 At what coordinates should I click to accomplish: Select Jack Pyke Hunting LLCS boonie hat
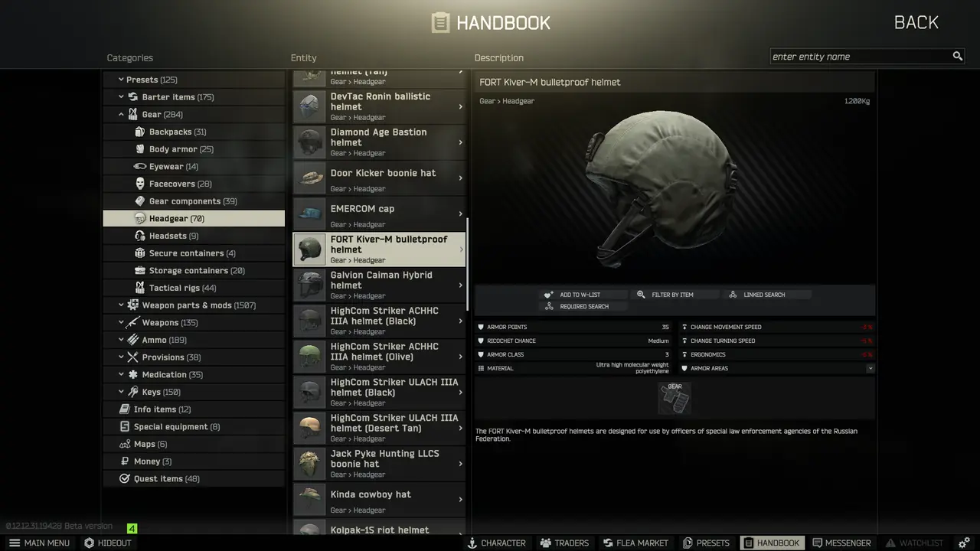[379, 464]
